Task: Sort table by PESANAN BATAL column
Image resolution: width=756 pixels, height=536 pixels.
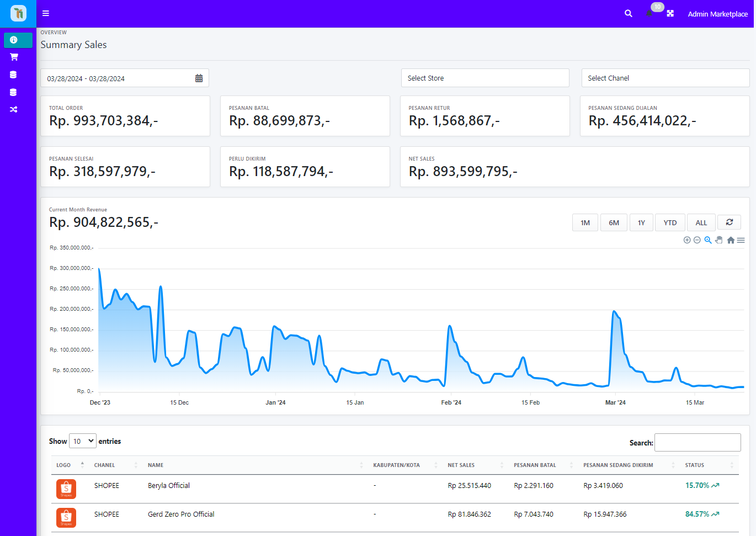Action: [x=544, y=465]
